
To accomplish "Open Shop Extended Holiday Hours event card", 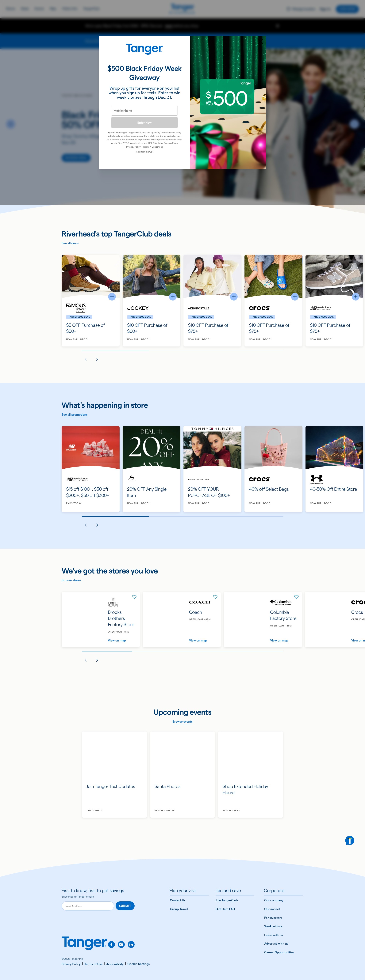I will pos(250,775).
